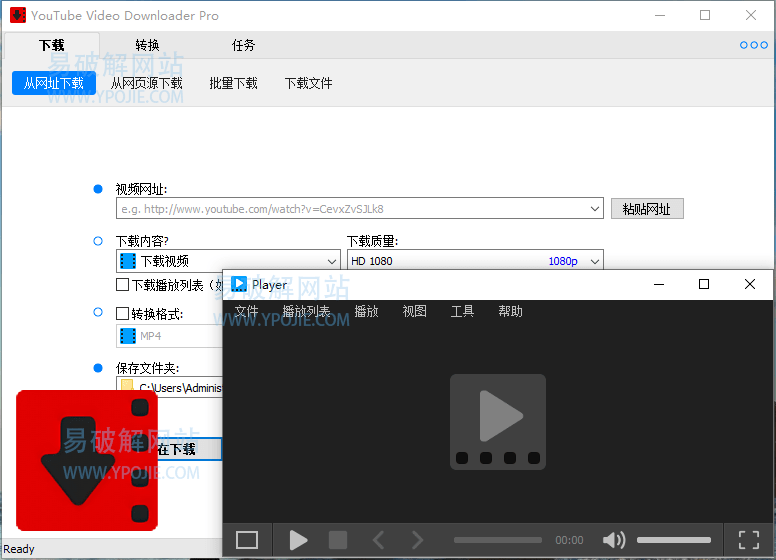This screenshot has width=776, height=560.
Task: Enable the 转换格式 checkbox
Action: pyautogui.click(x=122, y=314)
